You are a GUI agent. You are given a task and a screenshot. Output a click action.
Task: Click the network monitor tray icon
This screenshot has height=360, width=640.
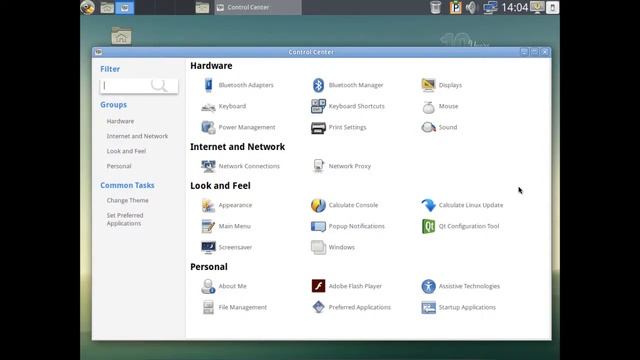pyautogui.click(x=489, y=7)
